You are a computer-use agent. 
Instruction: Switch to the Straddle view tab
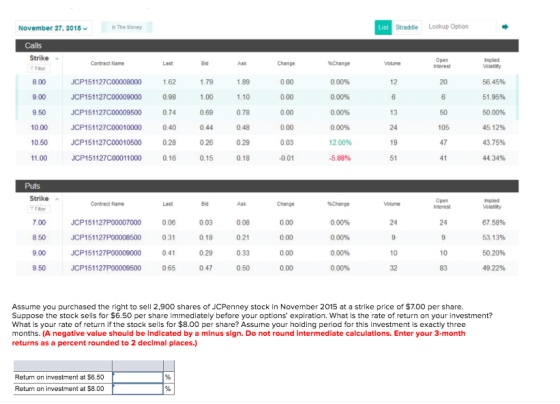point(407,27)
